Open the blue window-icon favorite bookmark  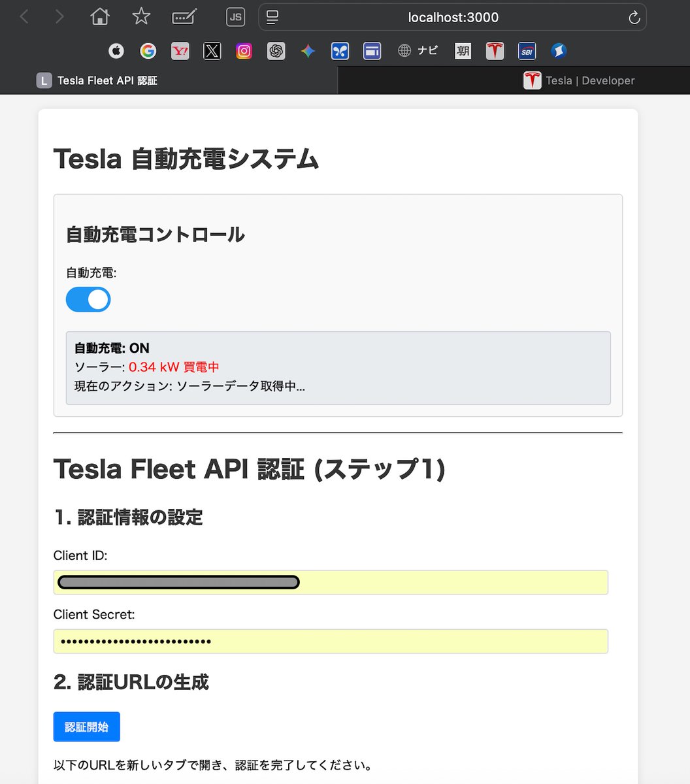tap(372, 51)
